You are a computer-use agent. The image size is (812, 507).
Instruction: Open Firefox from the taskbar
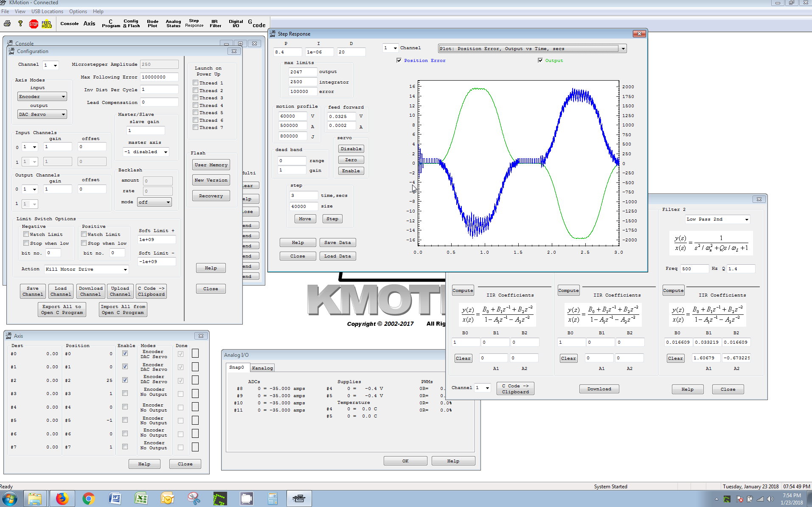click(x=62, y=499)
